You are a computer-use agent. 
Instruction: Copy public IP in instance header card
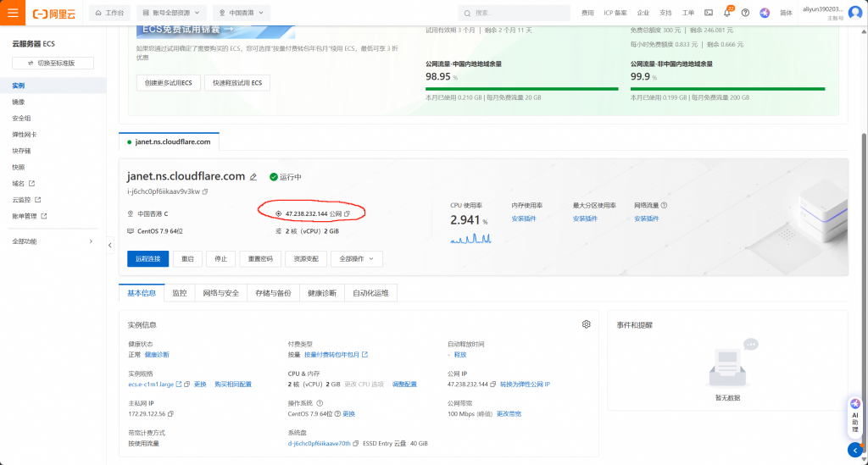(347, 213)
